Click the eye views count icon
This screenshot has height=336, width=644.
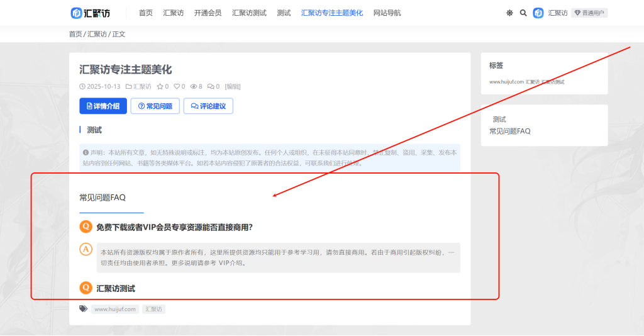[x=194, y=87]
